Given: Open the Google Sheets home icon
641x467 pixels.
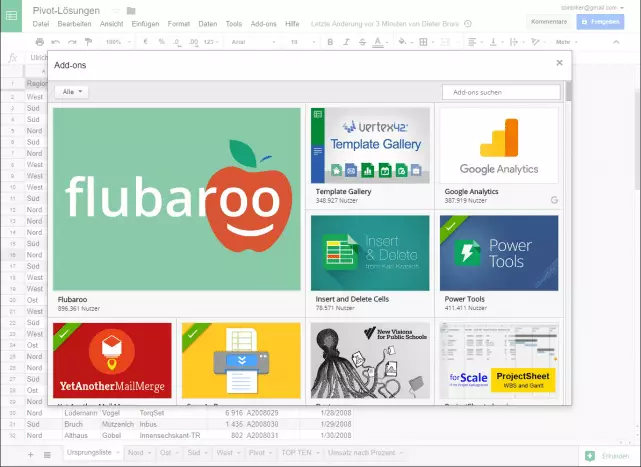Looking at the screenshot, I should pyautogui.click(x=12, y=14).
